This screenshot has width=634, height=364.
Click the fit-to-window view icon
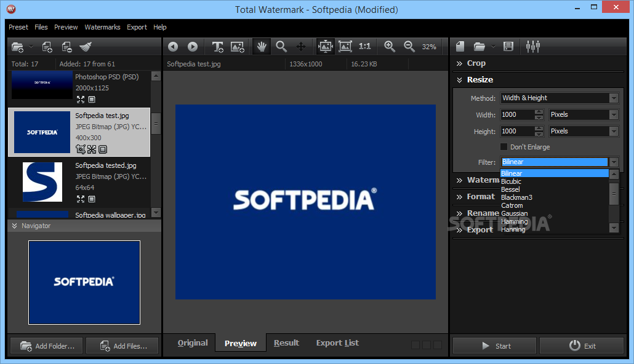326,47
